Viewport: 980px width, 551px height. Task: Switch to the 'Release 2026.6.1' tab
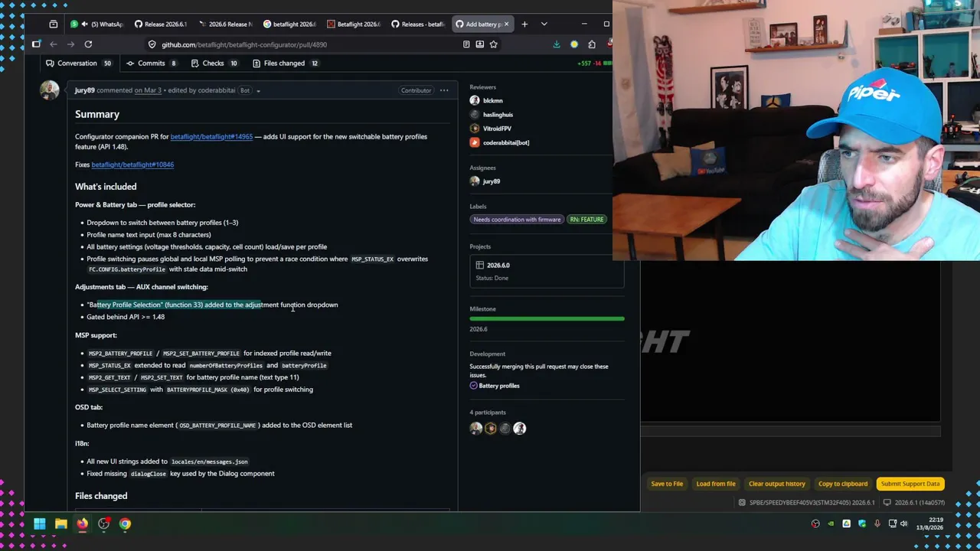[161, 24]
